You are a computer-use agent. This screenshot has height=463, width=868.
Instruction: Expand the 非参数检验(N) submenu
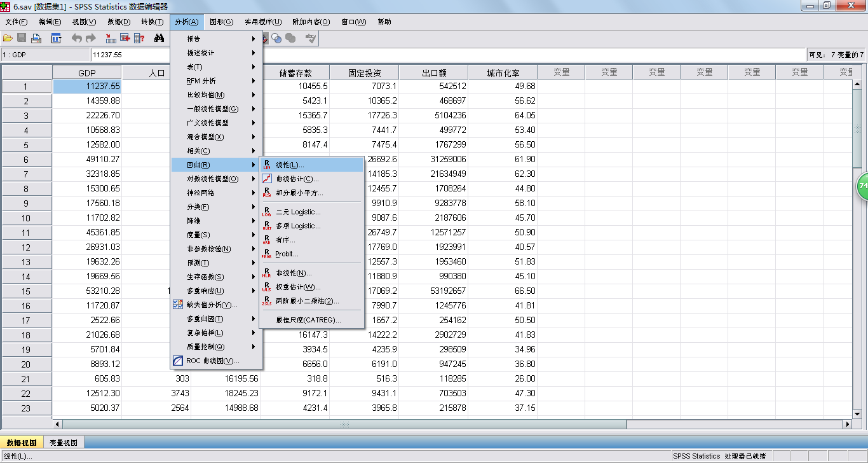point(216,249)
